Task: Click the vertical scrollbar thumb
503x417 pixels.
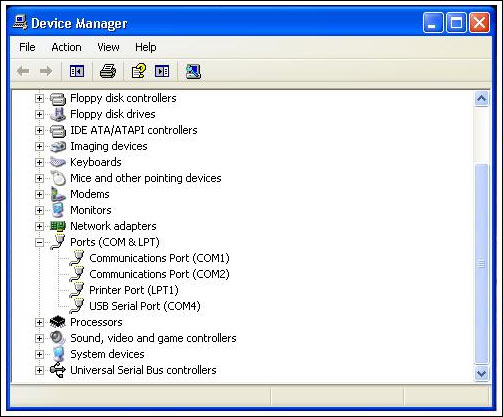Action: pos(481,264)
